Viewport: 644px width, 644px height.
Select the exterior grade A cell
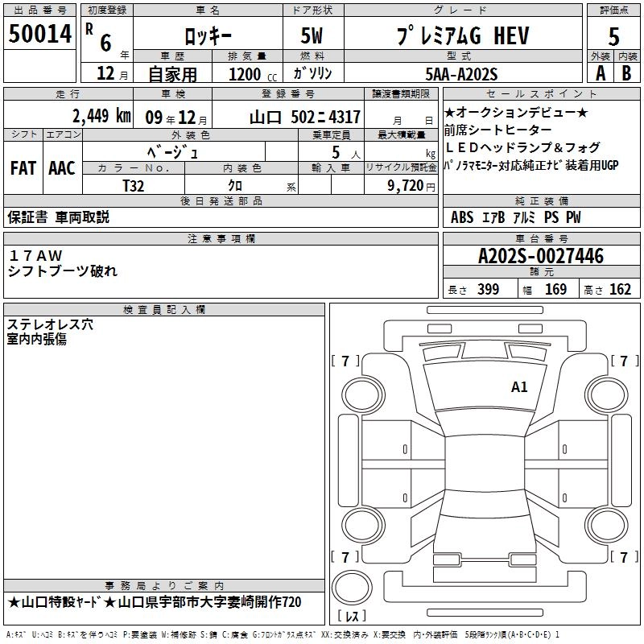pos(600,72)
